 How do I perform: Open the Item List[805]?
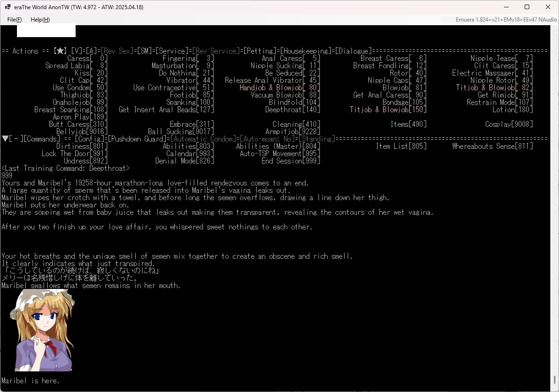401,146
